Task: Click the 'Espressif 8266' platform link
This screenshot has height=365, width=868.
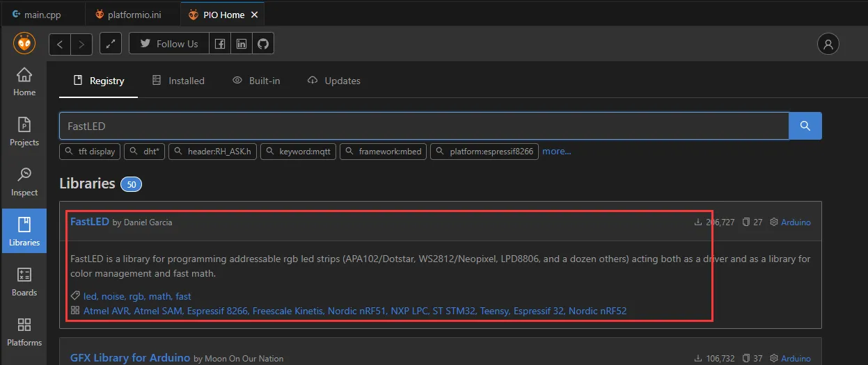Action: click(218, 311)
